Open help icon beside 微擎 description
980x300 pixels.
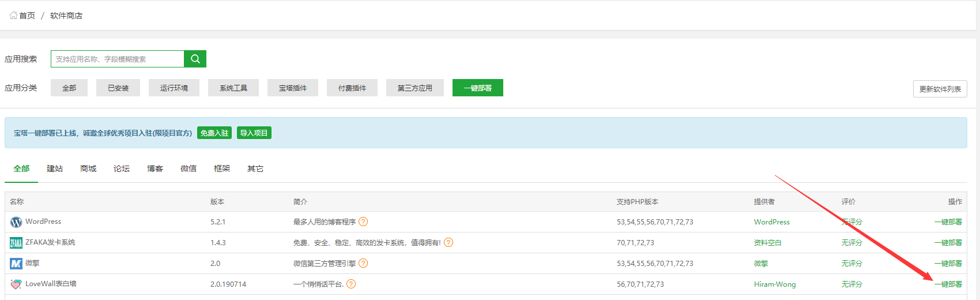(x=363, y=263)
